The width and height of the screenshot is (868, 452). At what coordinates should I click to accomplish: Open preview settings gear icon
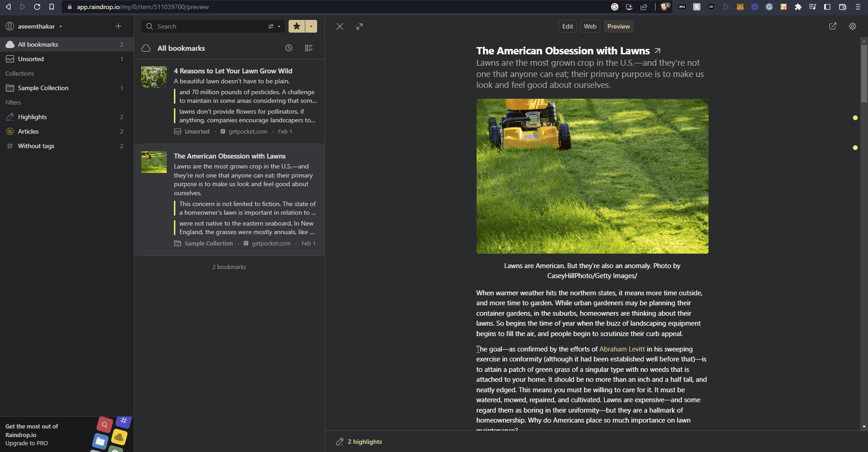(x=853, y=26)
